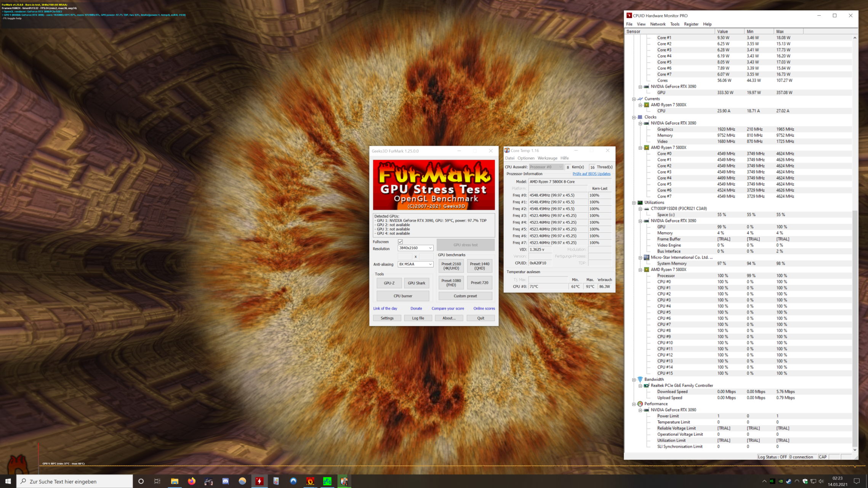Click the Core Temp tray temperature icon showing 45
The image size is (868, 488).
772,481
